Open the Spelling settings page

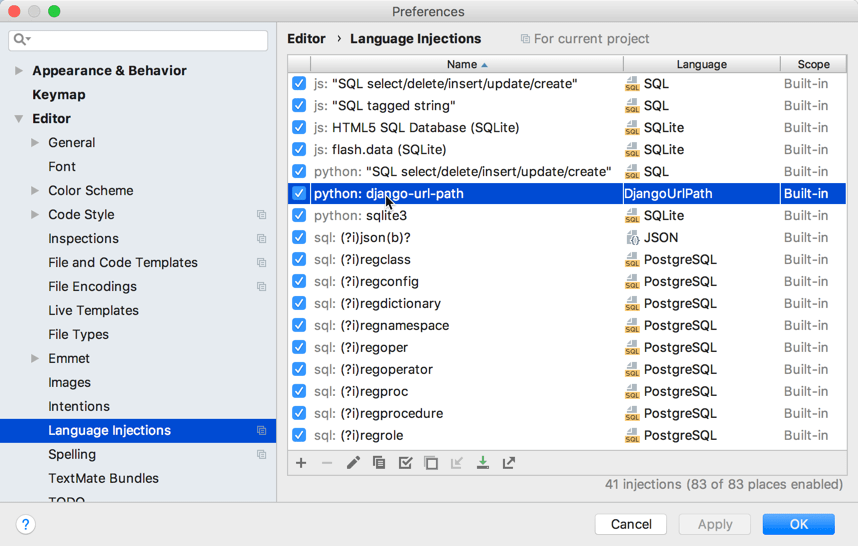[72, 454]
